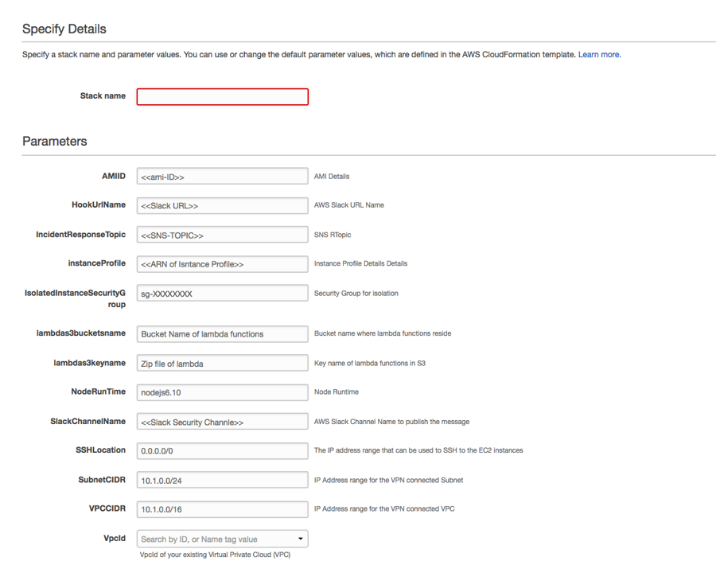Click the empty Stack name field
Screen dimensions: 716x588
(222, 96)
